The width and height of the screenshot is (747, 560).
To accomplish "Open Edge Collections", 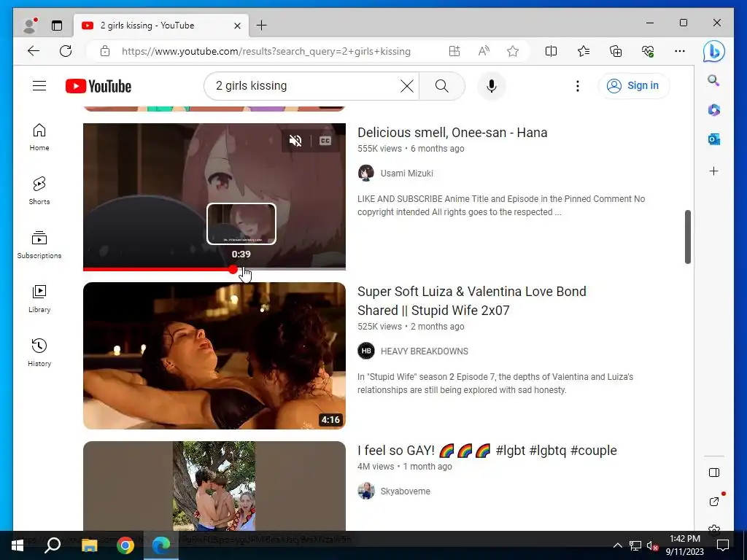I will coord(616,52).
